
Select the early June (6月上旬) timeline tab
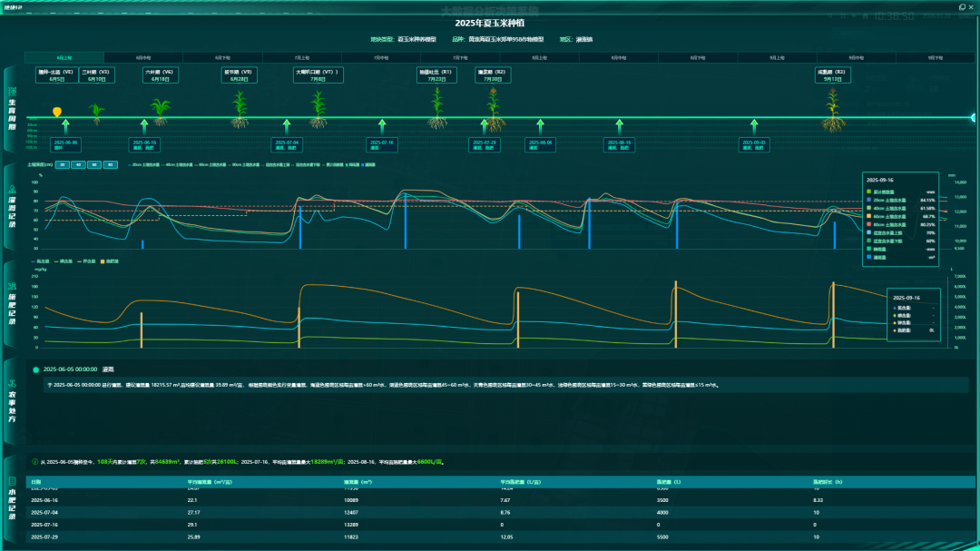pos(64,57)
